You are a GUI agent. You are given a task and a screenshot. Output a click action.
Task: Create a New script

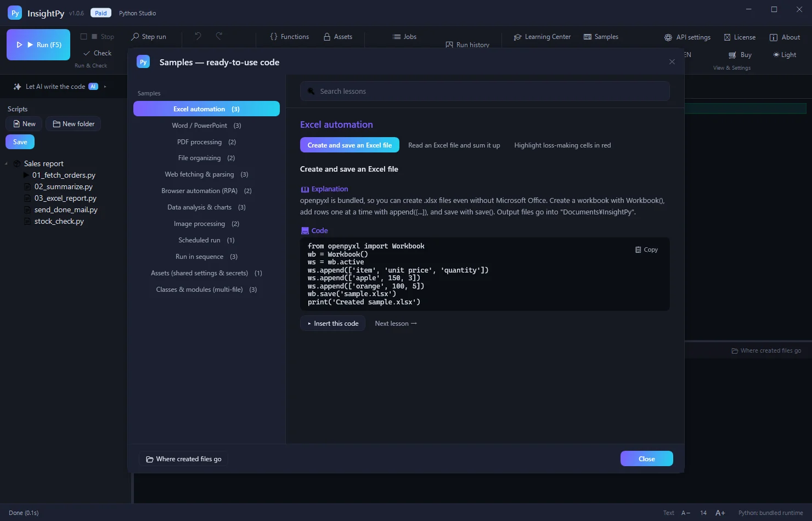click(24, 124)
